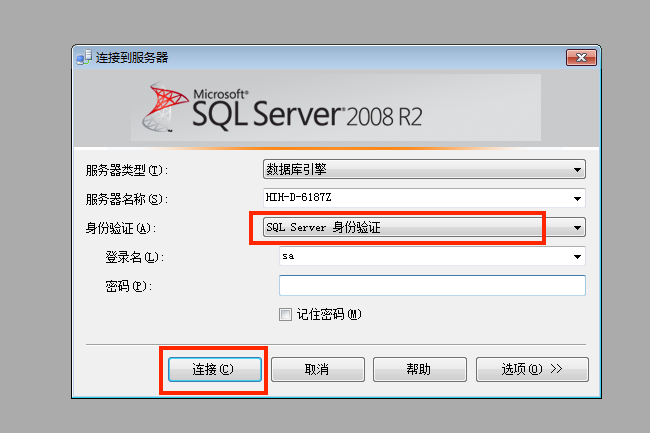This screenshot has width=650, height=433.
Task: Click the 登录名(L) label
Action: click(x=134, y=257)
